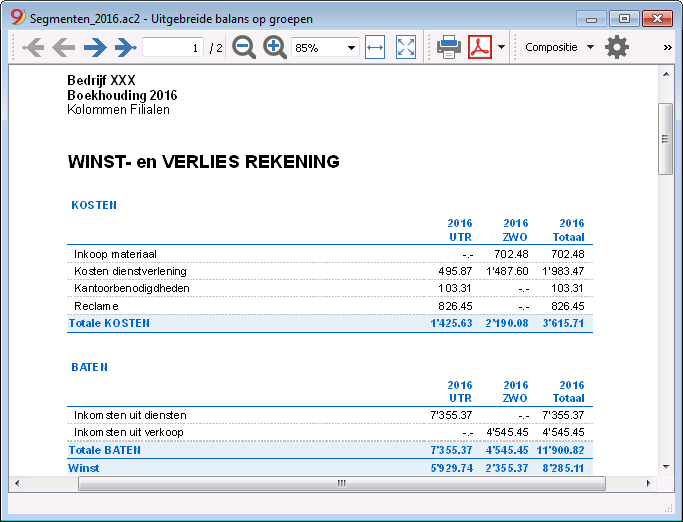The image size is (683, 522).
Task: Click the profit value 8'285.11
Action: coord(563,468)
